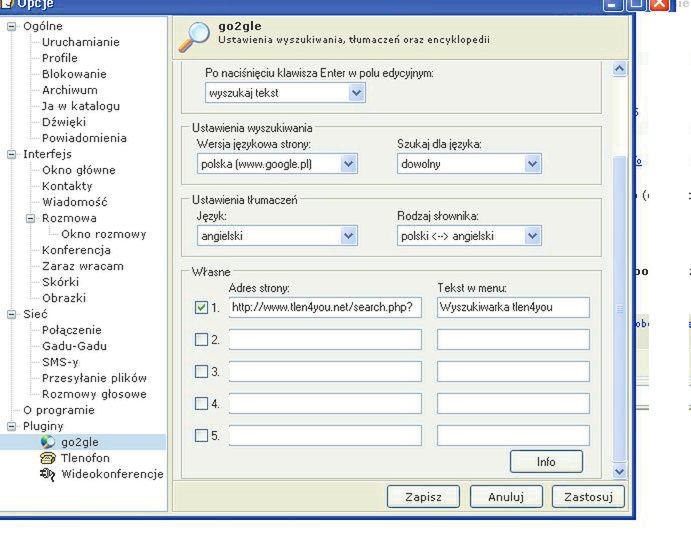This screenshot has height=534, width=691.
Task: Enable custom search entry 2 checkbox
Action: pos(201,339)
